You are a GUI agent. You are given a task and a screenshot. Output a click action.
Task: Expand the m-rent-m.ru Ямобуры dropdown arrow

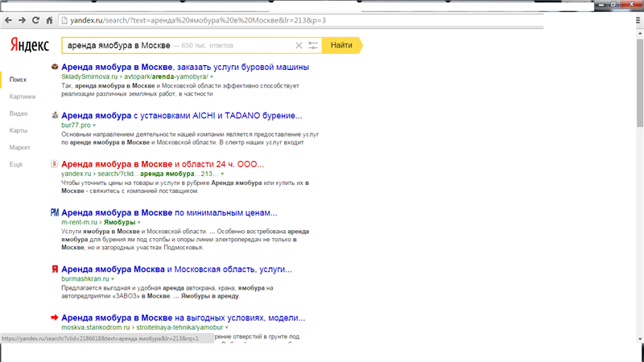click(139, 223)
